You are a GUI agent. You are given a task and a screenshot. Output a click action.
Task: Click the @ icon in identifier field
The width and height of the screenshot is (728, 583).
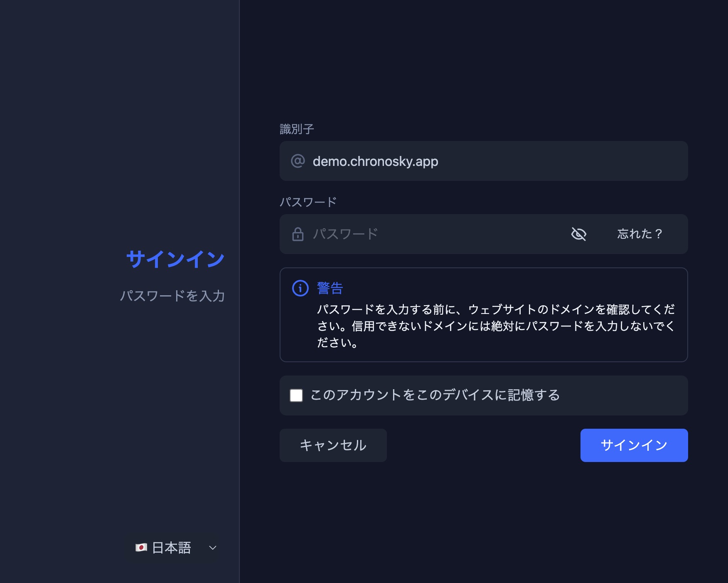tap(298, 161)
